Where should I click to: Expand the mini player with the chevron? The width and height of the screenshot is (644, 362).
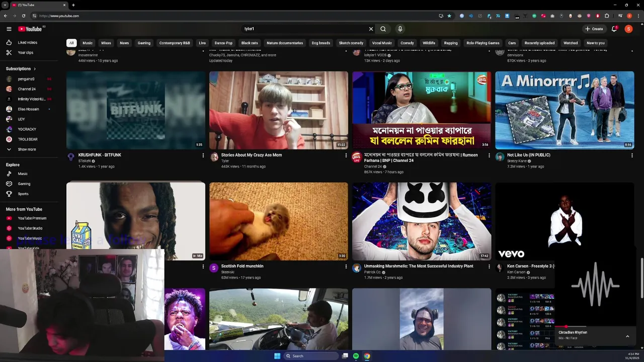pos(627,336)
